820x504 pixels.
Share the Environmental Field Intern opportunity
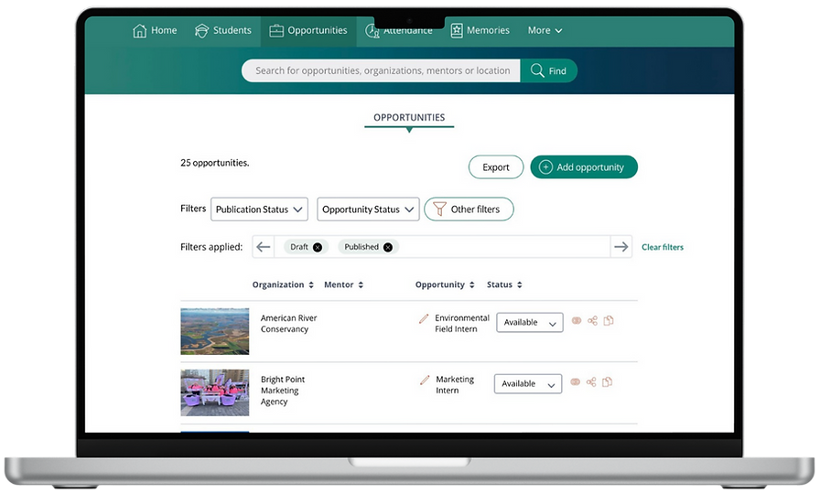tap(592, 320)
